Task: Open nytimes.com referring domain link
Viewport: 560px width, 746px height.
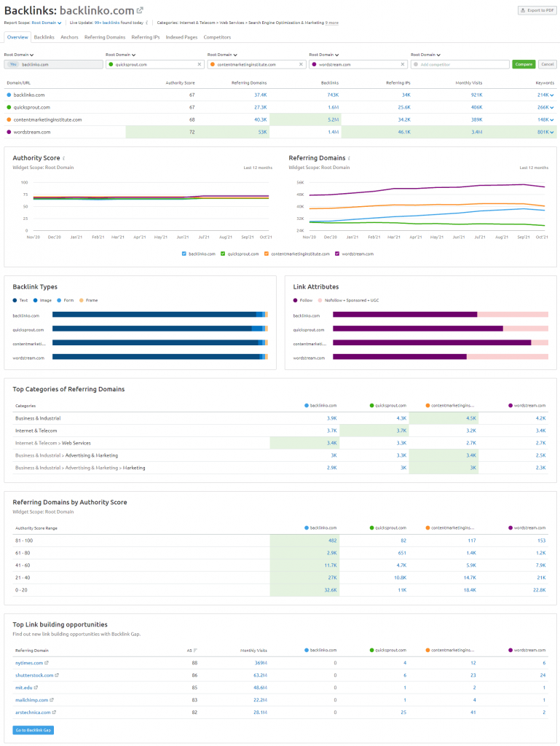Action: pyautogui.click(x=29, y=663)
